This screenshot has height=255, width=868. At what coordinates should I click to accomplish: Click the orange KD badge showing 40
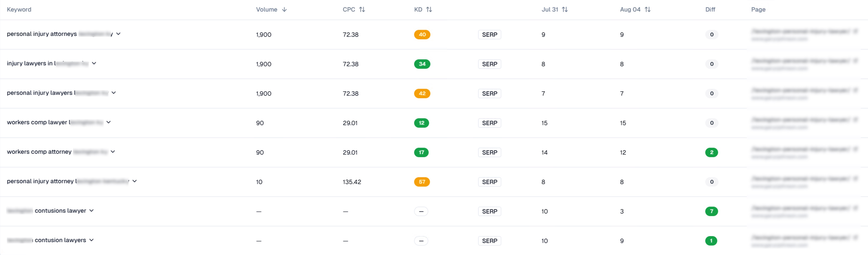(x=422, y=34)
